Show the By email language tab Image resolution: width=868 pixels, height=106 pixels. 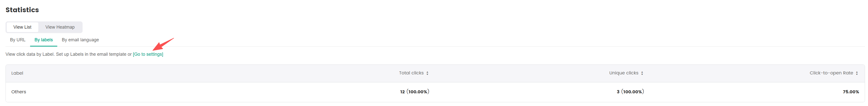80,40
